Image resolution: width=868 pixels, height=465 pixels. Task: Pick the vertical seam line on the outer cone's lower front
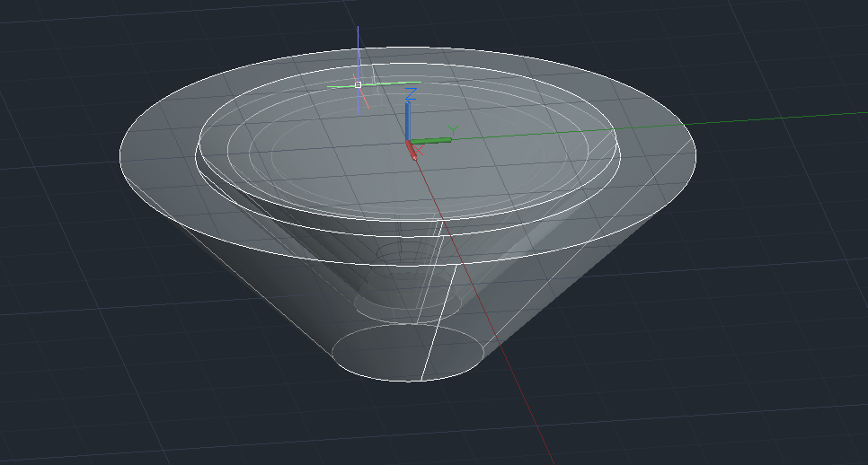coord(439,323)
